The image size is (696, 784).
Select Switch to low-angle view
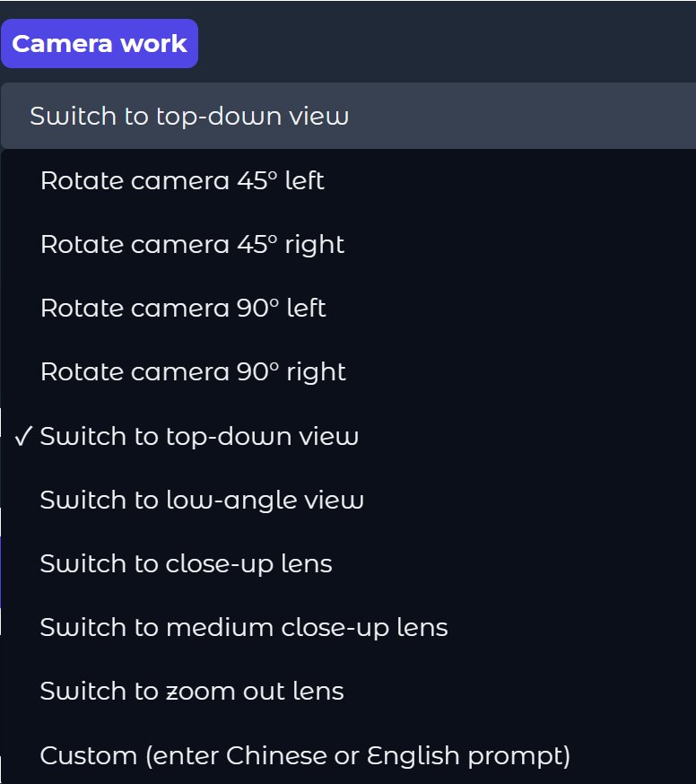[202, 501]
